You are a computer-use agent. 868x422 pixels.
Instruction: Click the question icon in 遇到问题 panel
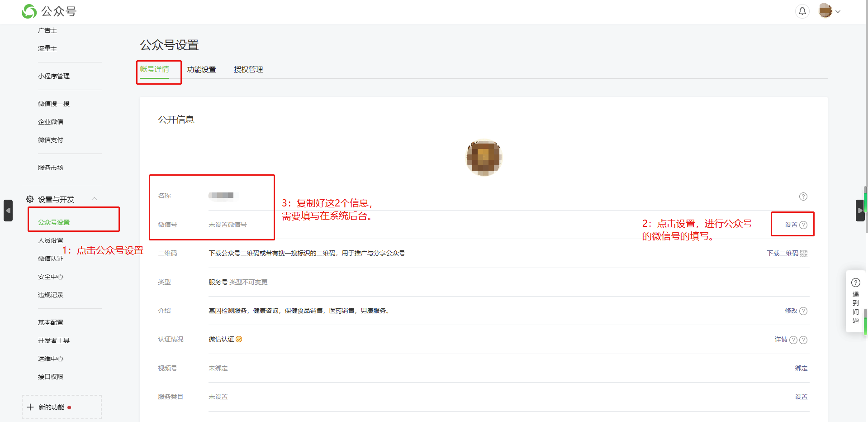[855, 283]
